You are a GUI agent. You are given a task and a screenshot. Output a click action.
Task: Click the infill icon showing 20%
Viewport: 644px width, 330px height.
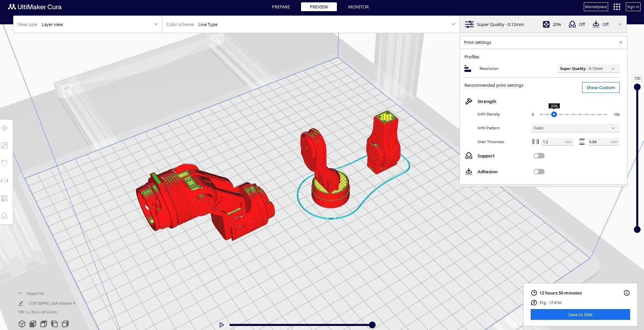(546, 24)
